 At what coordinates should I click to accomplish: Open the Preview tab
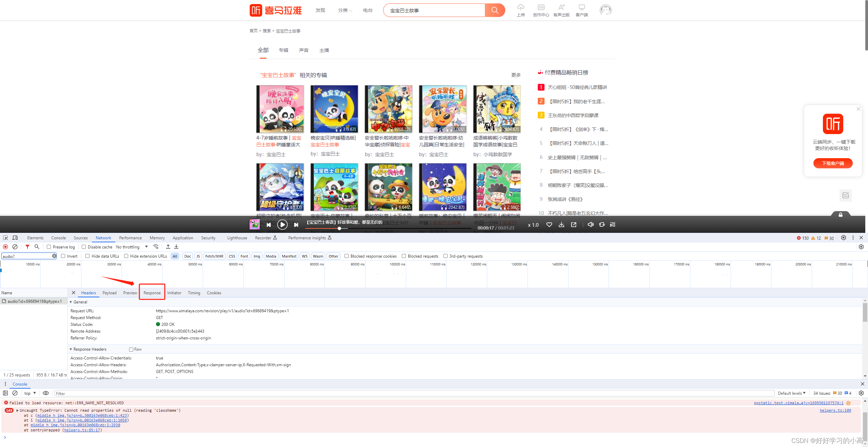(130, 293)
